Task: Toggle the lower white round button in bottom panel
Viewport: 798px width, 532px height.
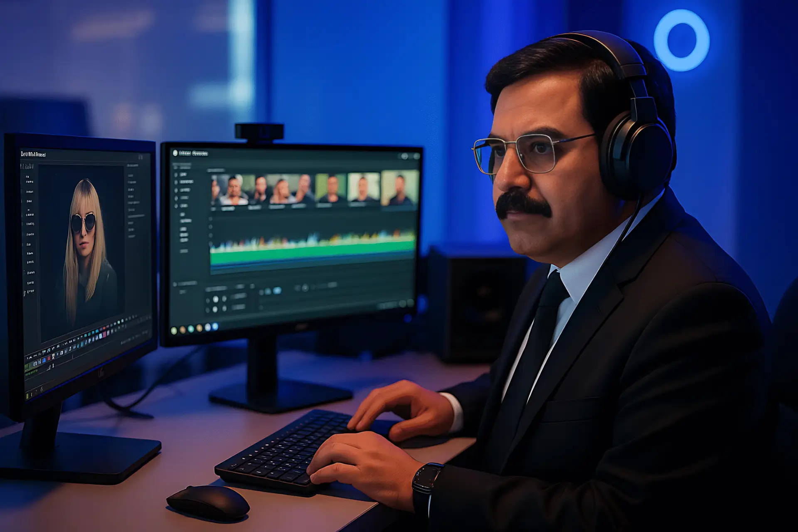Action: pos(215,309)
